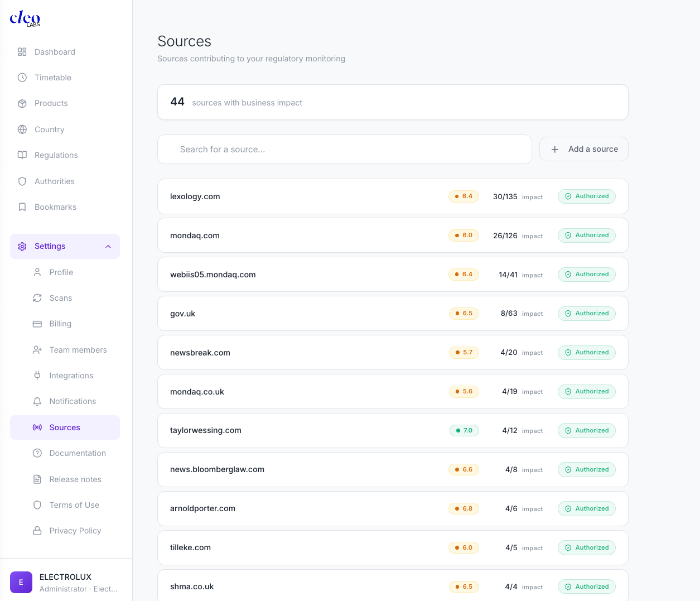Click the Release notes document icon
Screen dimensions: 700x601
coord(37,479)
